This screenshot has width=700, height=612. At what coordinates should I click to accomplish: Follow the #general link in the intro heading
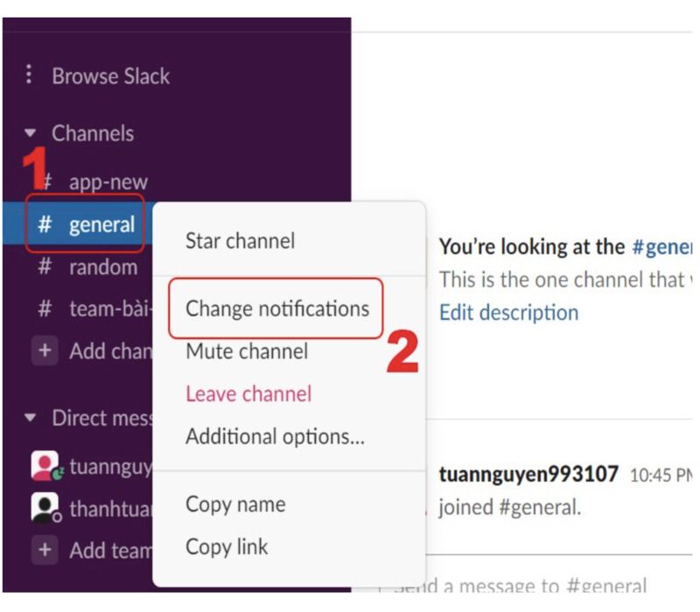click(662, 247)
